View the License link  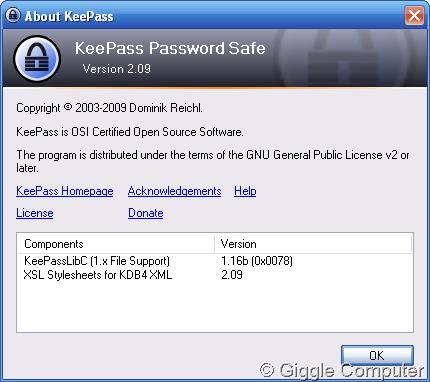point(35,213)
